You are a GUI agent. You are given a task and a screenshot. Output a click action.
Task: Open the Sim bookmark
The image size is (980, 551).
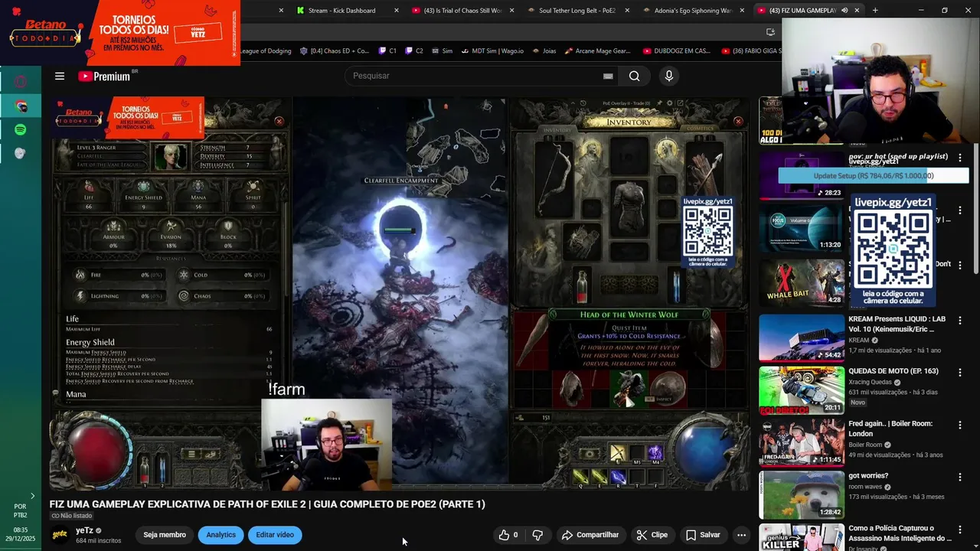[x=442, y=51]
